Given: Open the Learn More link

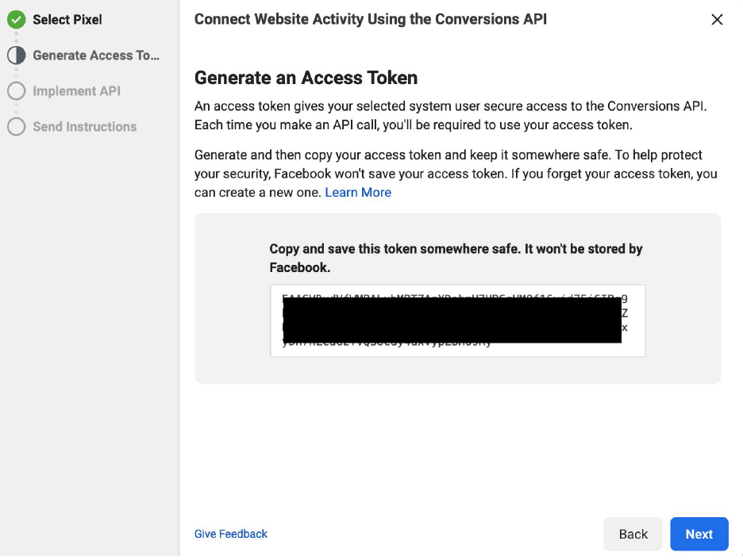Looking at the screenshot, I should click(x=358, y=192).
